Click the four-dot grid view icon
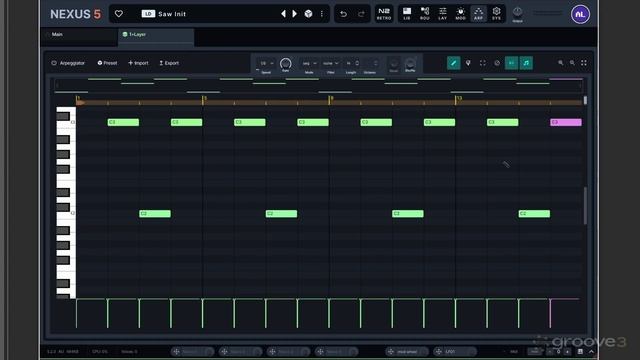Screen dimensions: 640x360 pyautogui.click(x=584, y=63)
